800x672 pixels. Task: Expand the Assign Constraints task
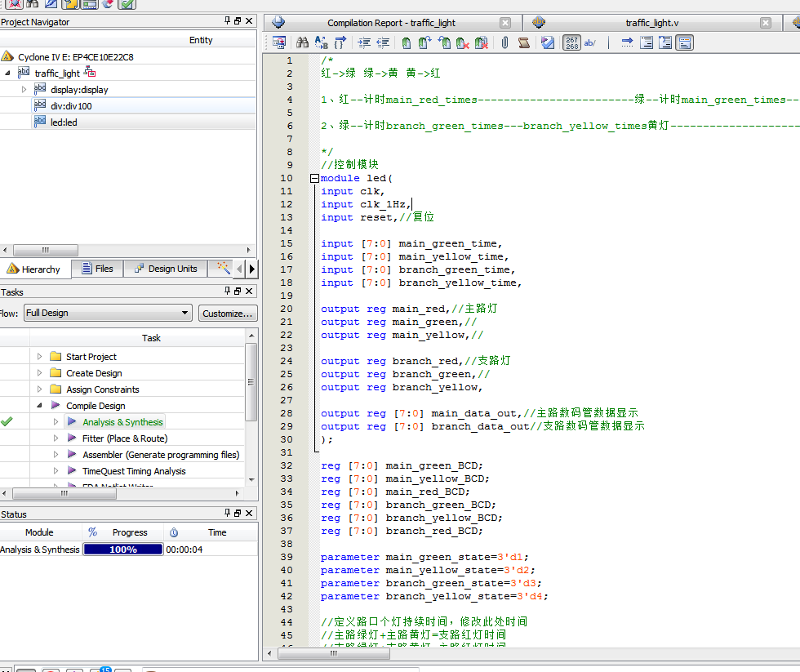[x=39, y=389]
